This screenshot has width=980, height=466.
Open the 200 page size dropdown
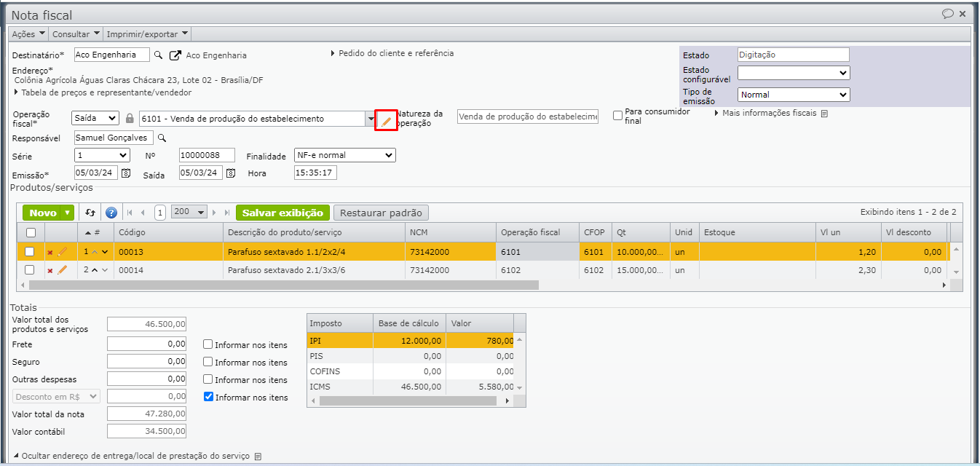[x=189, y=212]
